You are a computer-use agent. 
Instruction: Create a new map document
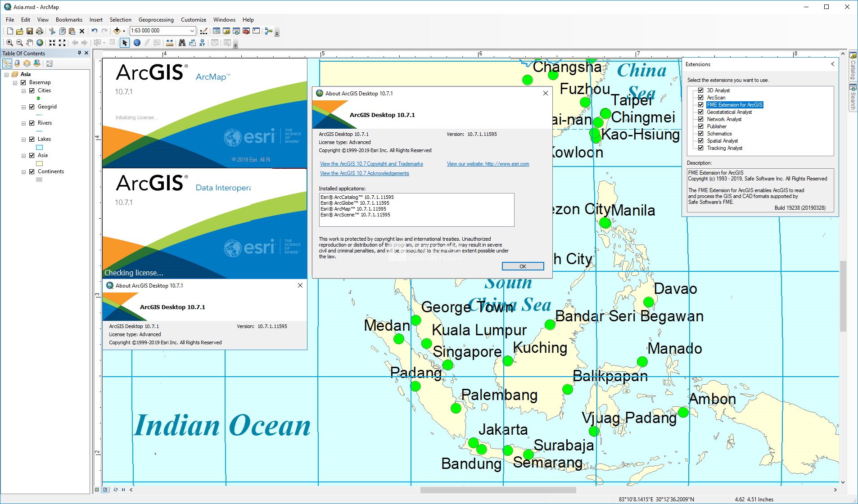tap(10, 31)
